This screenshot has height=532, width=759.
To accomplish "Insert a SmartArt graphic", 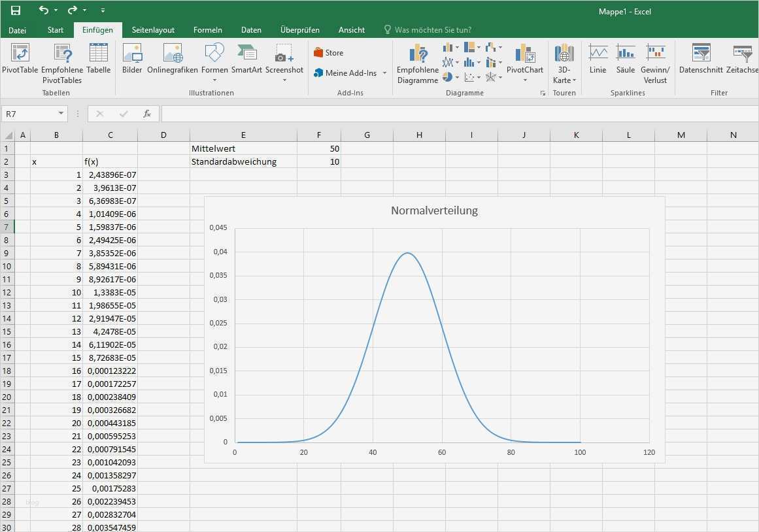I will click(x=246, y=59).
